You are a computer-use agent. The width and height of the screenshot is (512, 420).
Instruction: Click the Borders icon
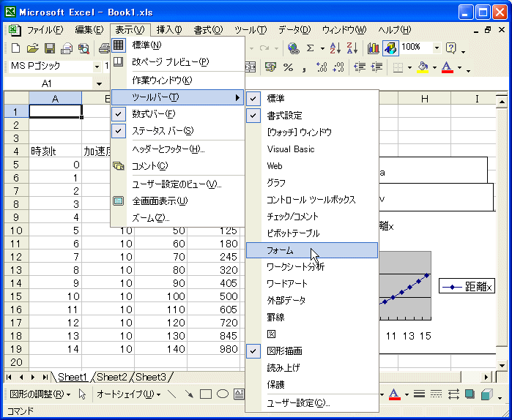[x=398, y=67]
